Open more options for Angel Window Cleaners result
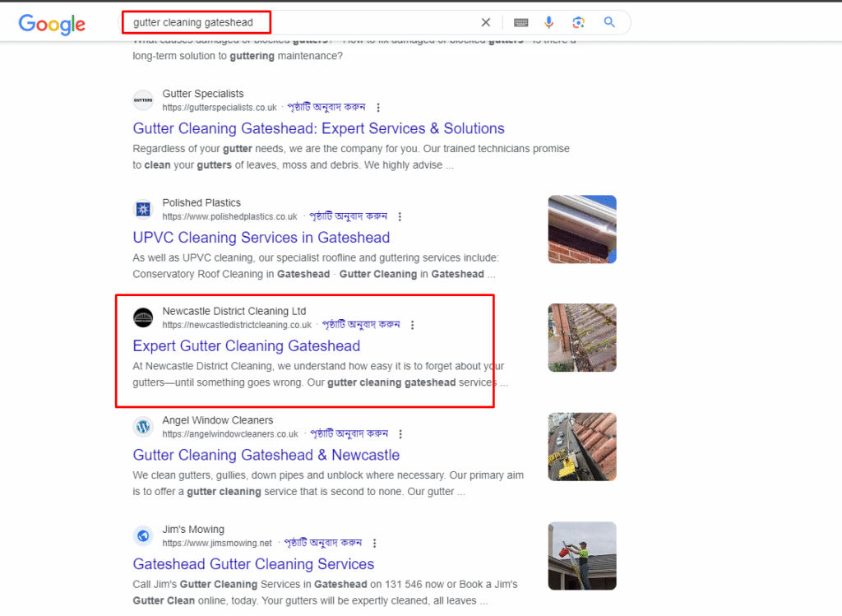The width and height of the screenshot is (842, 616). click(400, 434)
